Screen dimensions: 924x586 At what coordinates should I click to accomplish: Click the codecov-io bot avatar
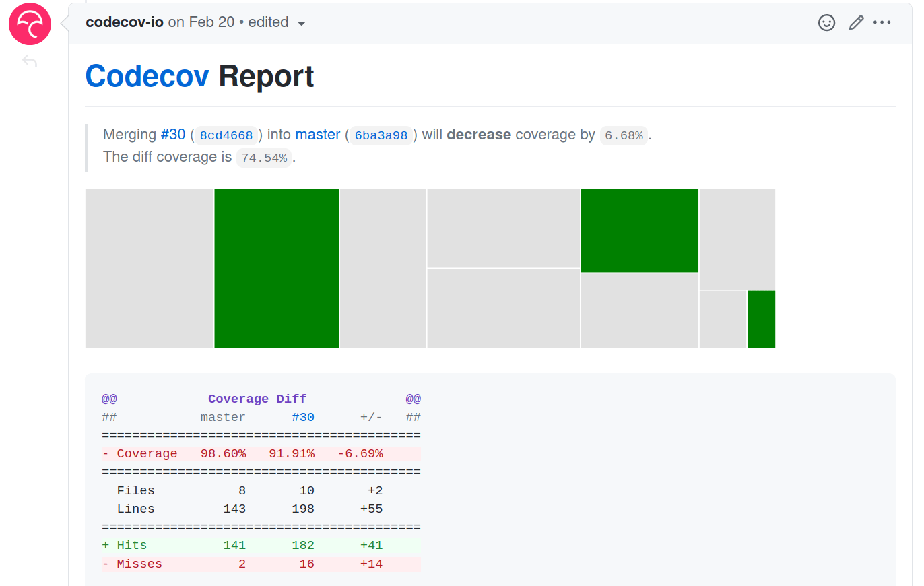pyautogui.click(x=30, y=24)
